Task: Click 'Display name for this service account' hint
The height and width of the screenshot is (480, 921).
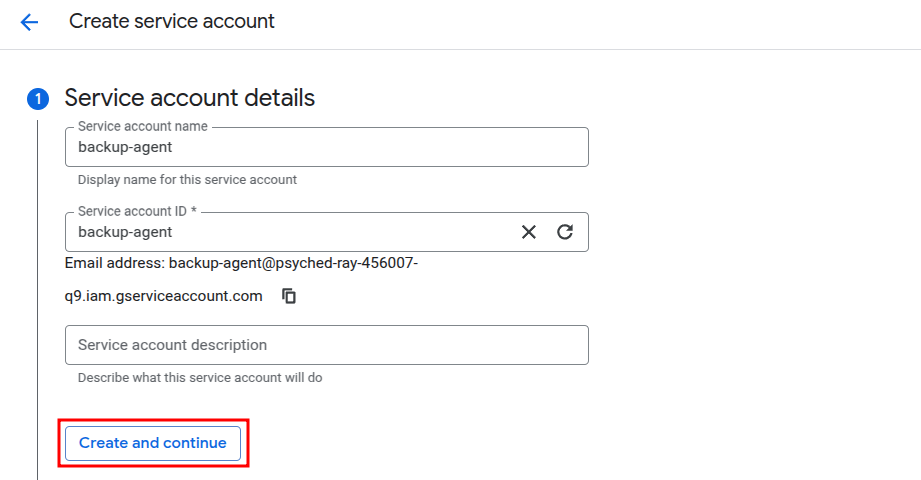Action: (x=187, y=180)
